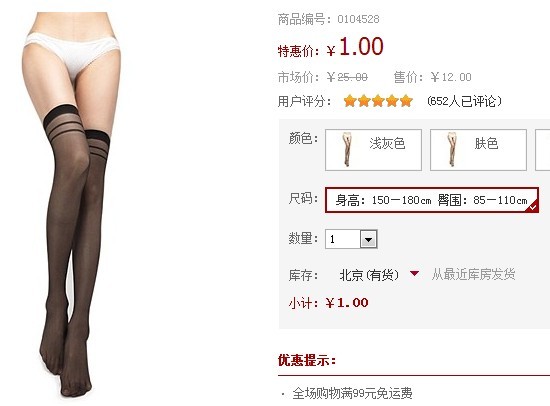Viewport: 550px width, 406px height.
Task: Select the 肤色 color option
Action: click(x=478, y=150)
